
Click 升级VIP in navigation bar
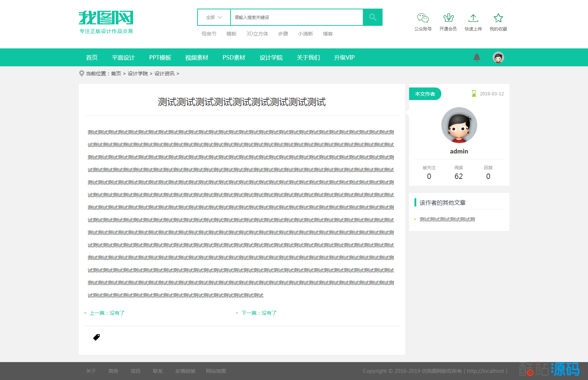pos(344,57)
